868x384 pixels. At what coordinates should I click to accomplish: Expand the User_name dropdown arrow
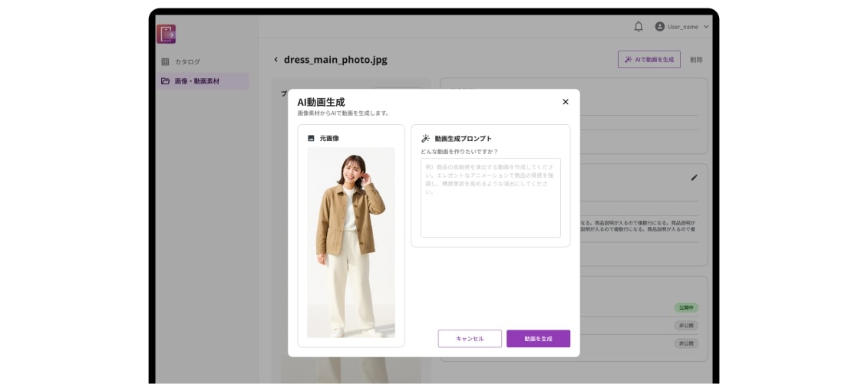click(x=706, y=27)
